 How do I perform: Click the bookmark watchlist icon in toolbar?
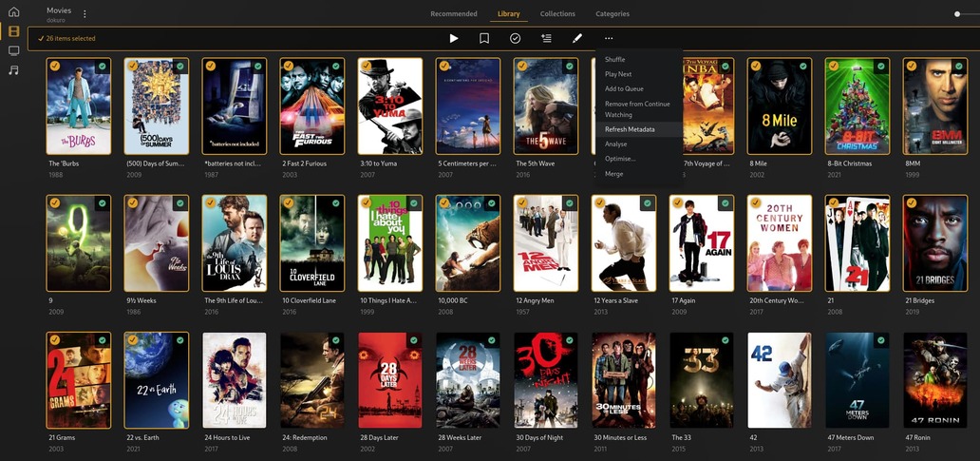(484, 39)
